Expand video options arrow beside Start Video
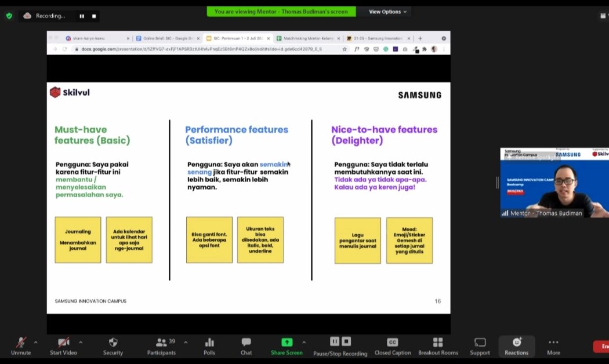Image resolution: width=609 pixels, height=364 pixels. tap(81, 342)
